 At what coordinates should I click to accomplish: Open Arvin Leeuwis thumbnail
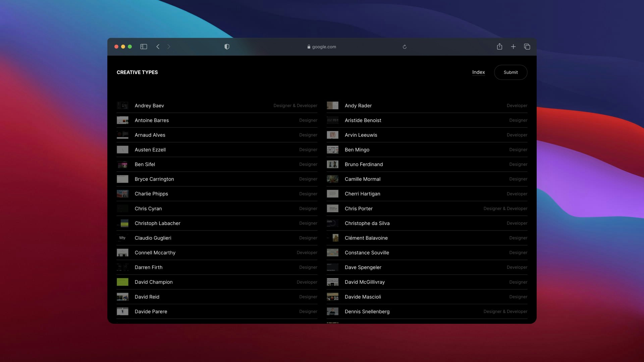[x=332, y=135]
